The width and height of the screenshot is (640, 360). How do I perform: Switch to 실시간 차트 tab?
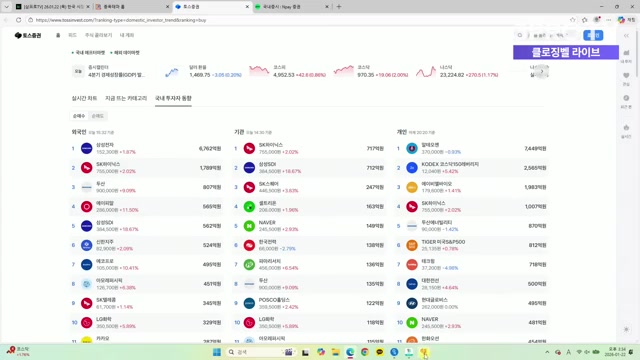(x=84, y=98)
